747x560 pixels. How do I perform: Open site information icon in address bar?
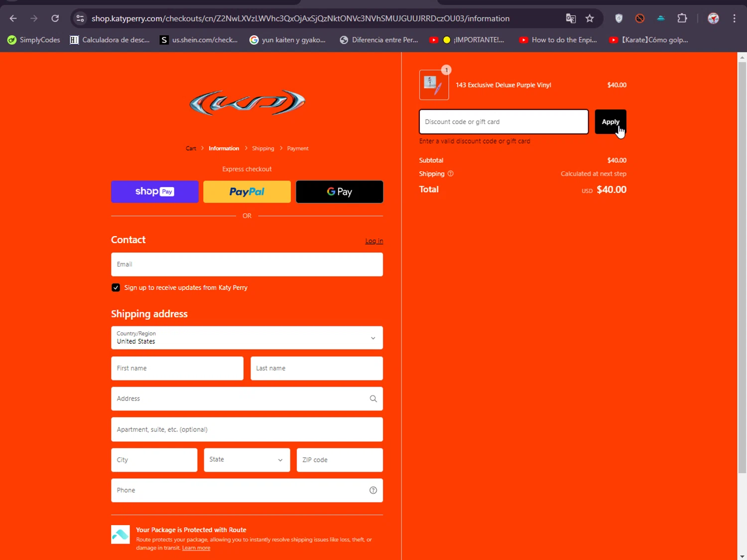pyautogui.click(x=80, y=18)
